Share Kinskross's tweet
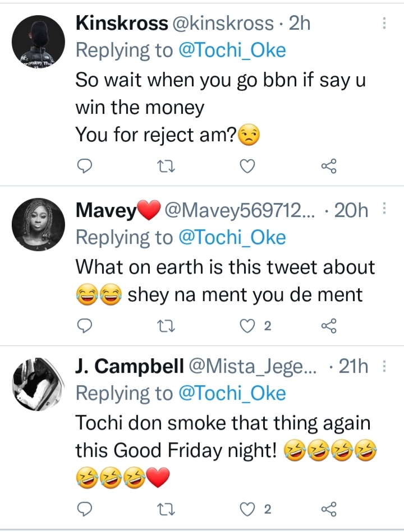Viewport: 404px width, 532px height. pyautogui.click(x=328, y=165)
